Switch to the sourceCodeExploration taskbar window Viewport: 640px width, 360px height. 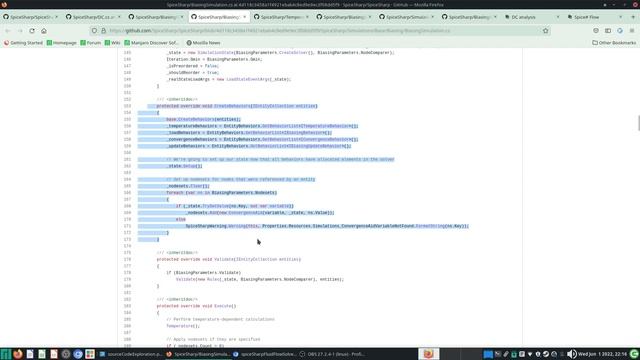[x=131, y=354]
